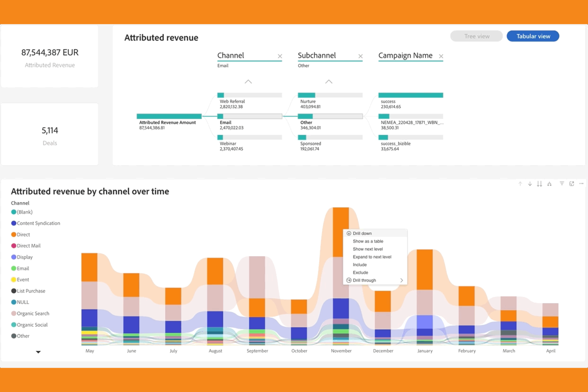Image resolution: width=588 pixels, height=392 pixels.
Task: Click orange Direct segment in May column
Action: pos(89,267)
